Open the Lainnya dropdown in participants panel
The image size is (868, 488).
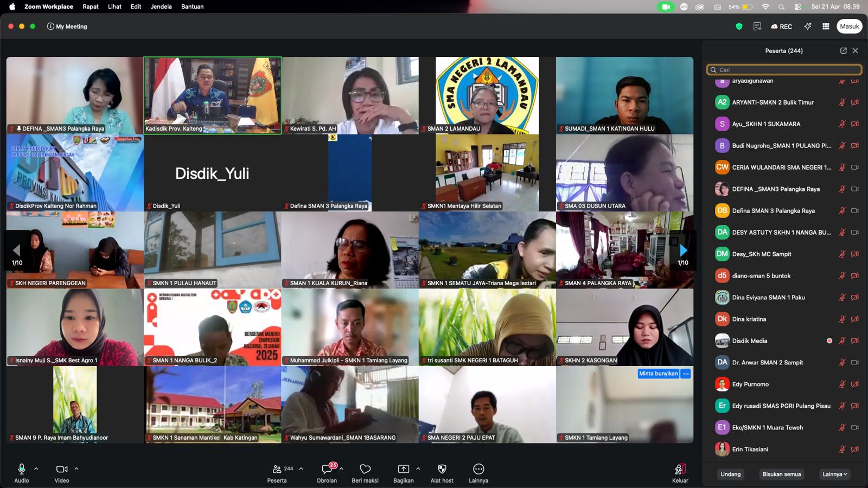[x=834, y=474]
